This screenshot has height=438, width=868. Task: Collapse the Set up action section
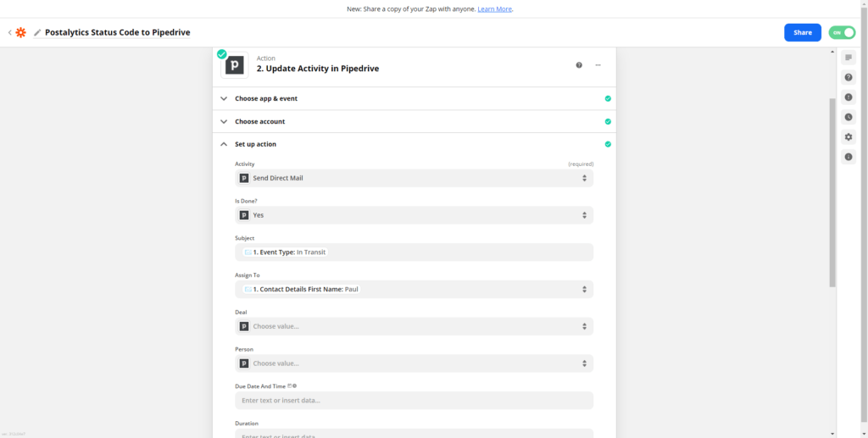click(414, 144)
